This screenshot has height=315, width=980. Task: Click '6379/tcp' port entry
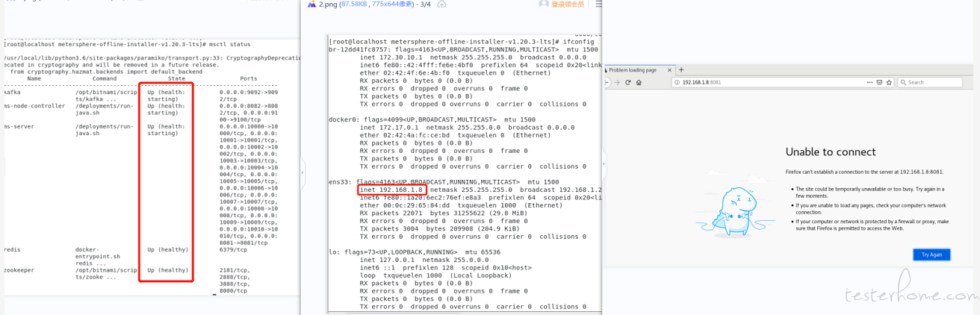[x=233, y=250]
